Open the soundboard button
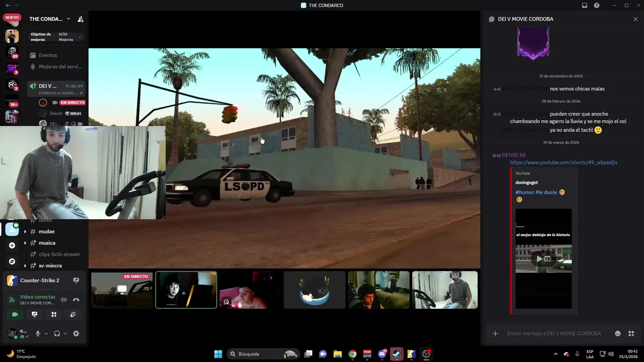This screenshot has height=362, width=644. (73, 314)
